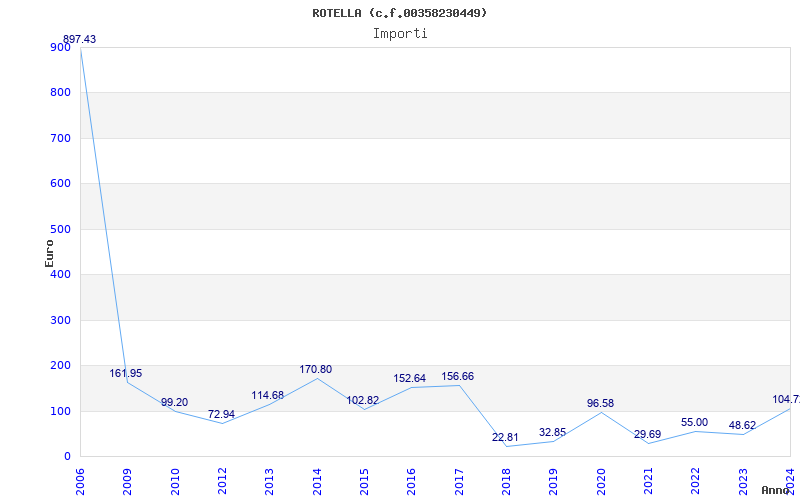Click the 2017 year axis label

point(459,481)
